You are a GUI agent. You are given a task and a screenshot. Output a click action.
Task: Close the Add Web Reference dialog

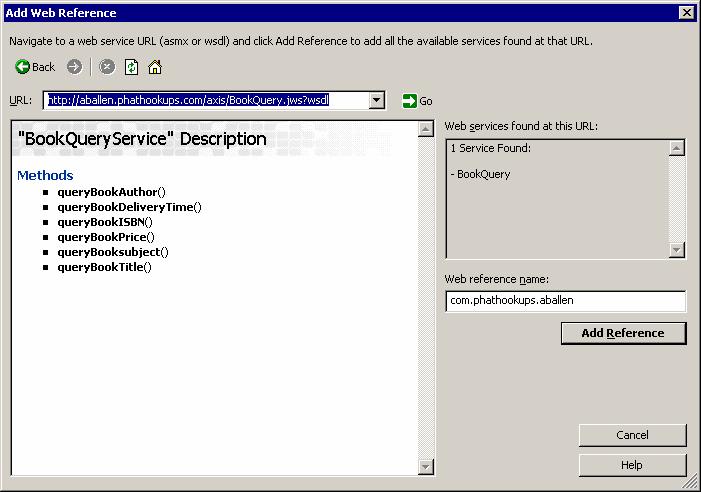[x=687, y=13]
